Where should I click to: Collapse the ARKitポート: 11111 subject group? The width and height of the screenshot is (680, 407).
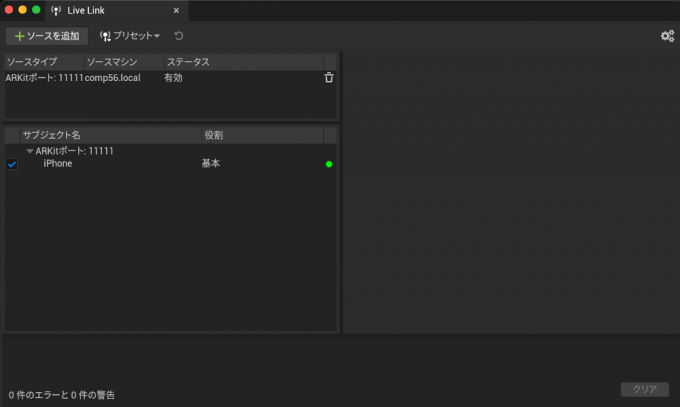(x=30, y=151)
